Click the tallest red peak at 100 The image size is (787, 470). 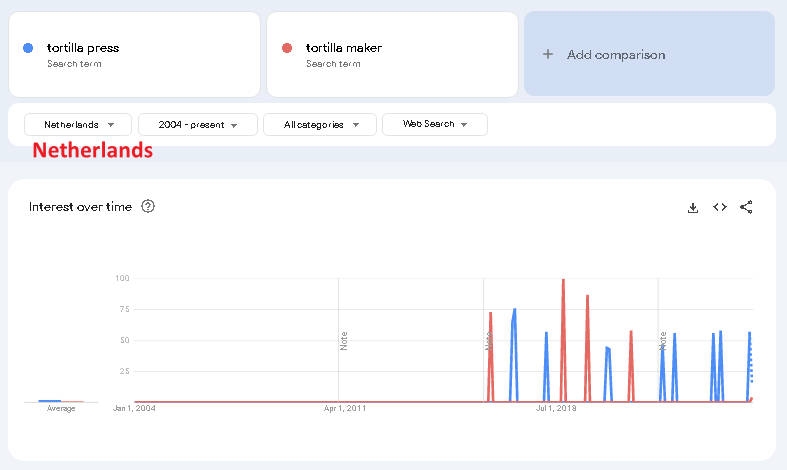tap(563, 280)
